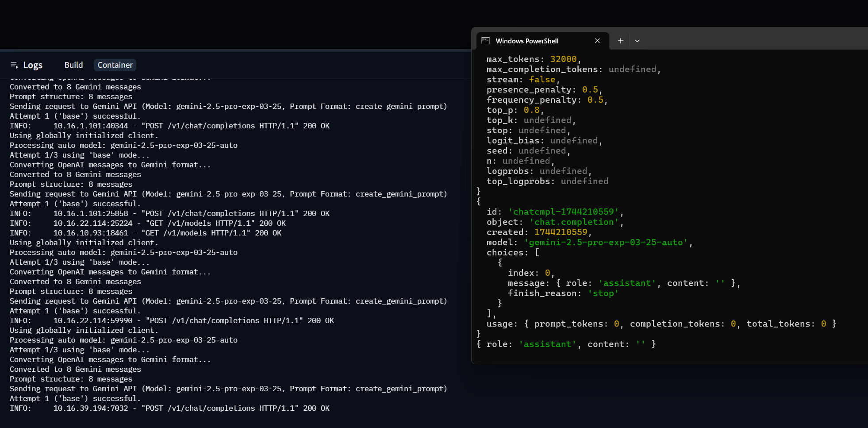Click the log entry from 10.16.10.93:18461
This screenshot has height=428, width=868.
point(145,233)
